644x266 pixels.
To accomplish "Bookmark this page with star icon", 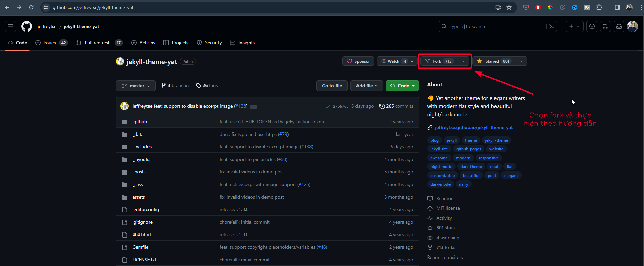I will pyautogui.click(x=509, y=7).
